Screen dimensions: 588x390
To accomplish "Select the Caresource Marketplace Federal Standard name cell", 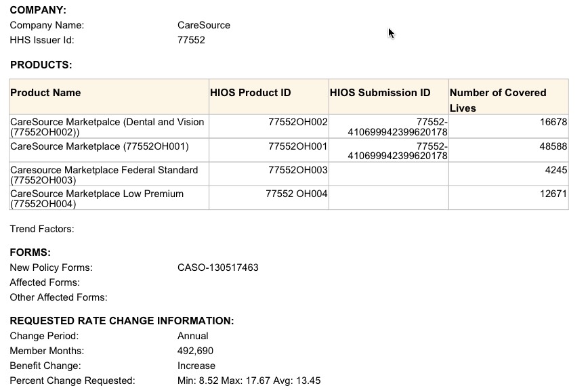I will tap(104, 175).
